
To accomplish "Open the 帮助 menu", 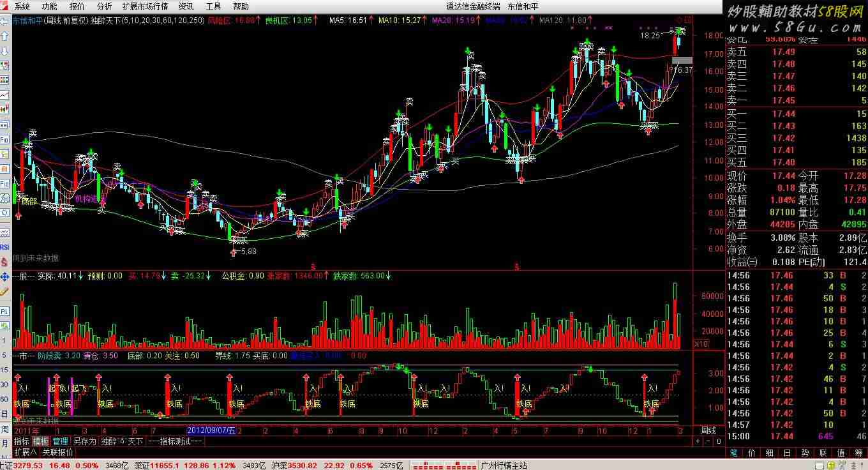I will coord(241,6).
